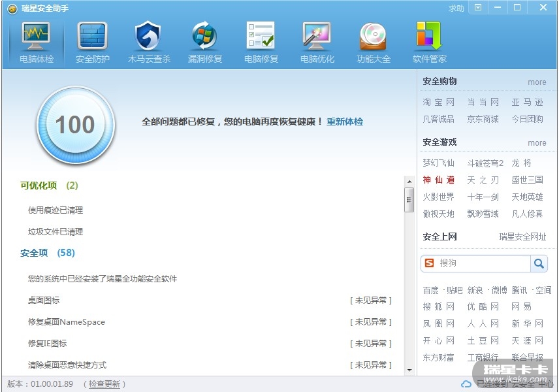Open the 京东商城 link
This screenshot has width=559, height=392.
(483, 119)
